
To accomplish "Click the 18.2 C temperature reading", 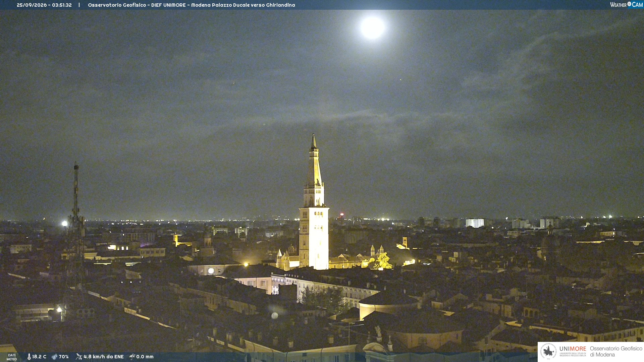I will (x=39, y=357).
